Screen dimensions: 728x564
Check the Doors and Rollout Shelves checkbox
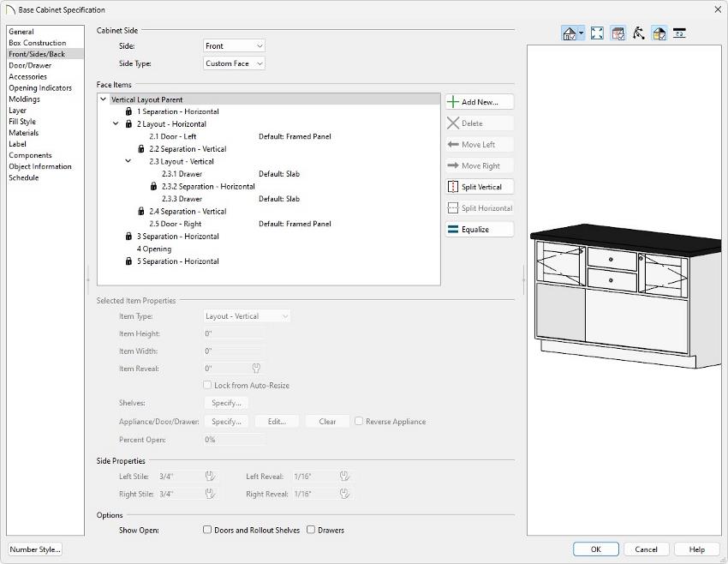click(x=206, y=530)
